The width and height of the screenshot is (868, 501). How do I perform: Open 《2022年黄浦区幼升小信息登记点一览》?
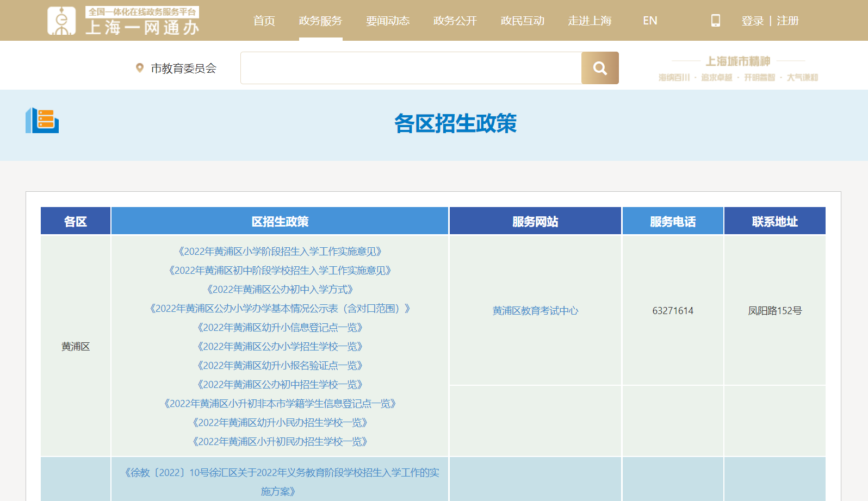pos(280,328)
